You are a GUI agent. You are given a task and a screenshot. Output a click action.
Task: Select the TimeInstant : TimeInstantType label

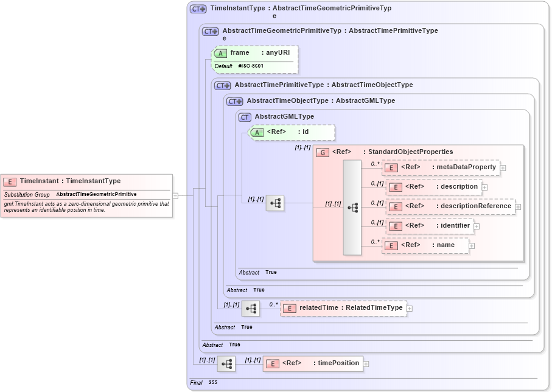click(70, 181)
